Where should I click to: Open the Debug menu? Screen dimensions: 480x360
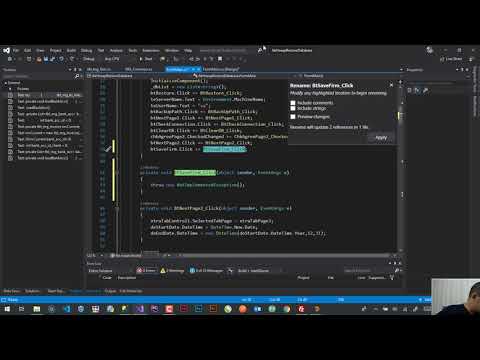(86, 50)
